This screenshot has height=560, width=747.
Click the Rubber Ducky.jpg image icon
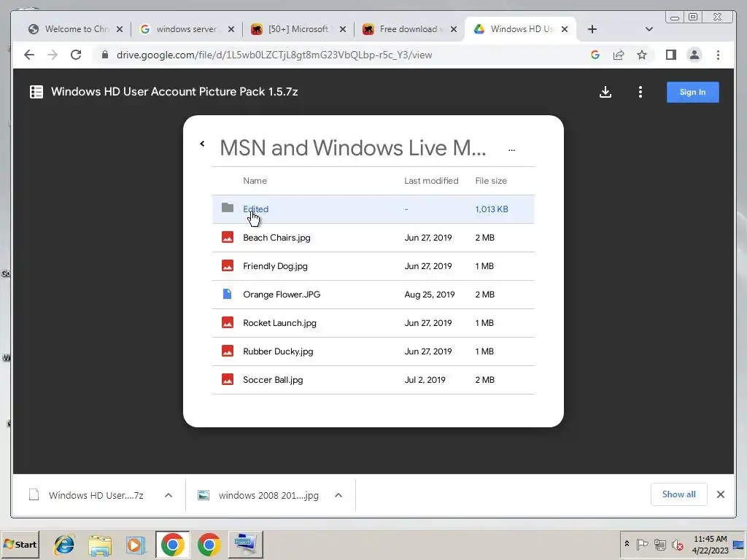228,351
